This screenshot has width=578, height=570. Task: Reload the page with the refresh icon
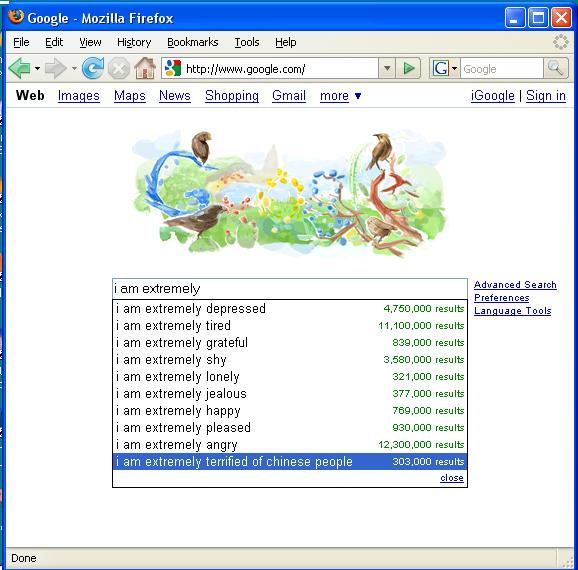click(x=93, y=68)
